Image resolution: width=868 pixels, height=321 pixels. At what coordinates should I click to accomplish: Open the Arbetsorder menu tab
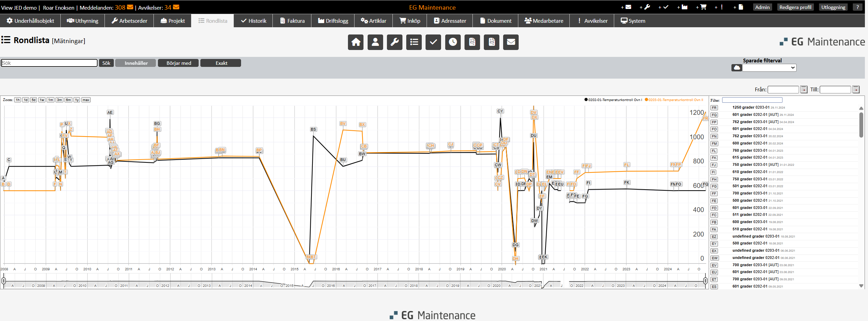tap(129, 21)
